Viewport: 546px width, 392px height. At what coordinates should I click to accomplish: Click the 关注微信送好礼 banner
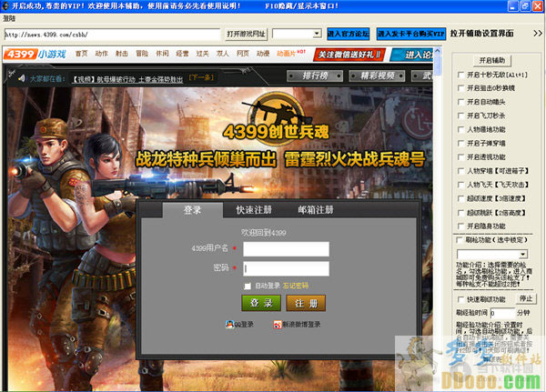pos(349,55)
